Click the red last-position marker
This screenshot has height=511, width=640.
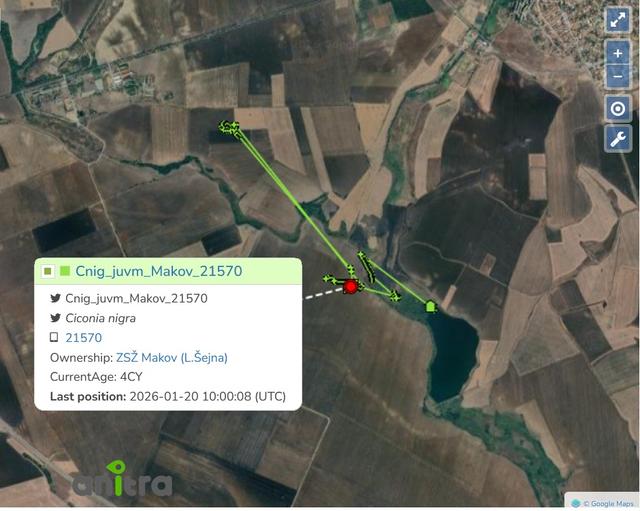tap(351, 287)
